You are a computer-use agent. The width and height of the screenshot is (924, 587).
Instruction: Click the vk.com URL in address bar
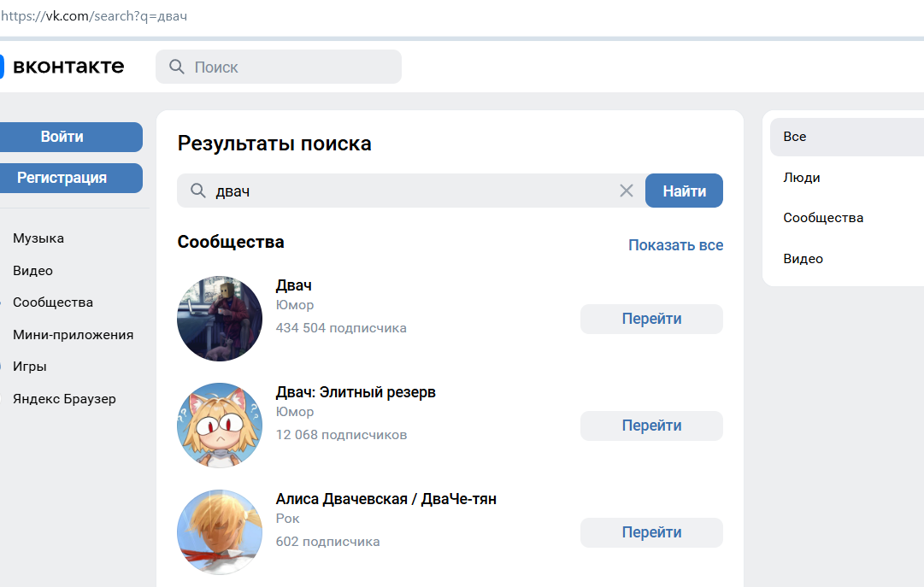[x=94, y=16]
